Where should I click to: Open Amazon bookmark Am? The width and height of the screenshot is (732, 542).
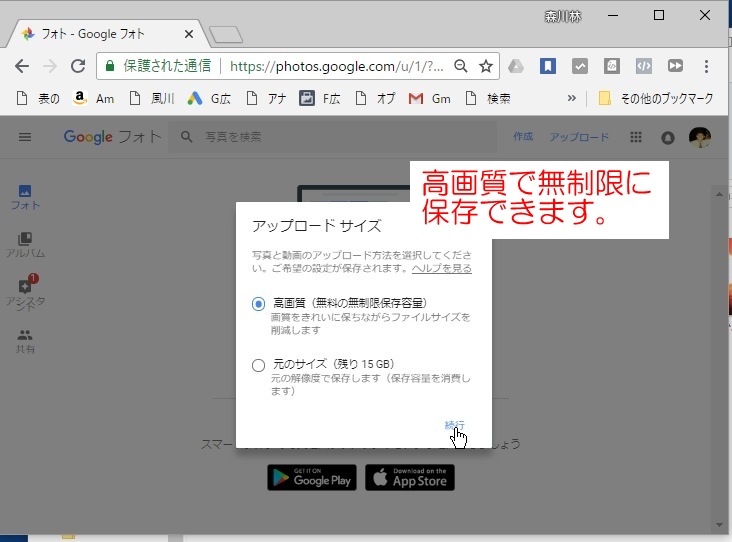pos(94,99)
